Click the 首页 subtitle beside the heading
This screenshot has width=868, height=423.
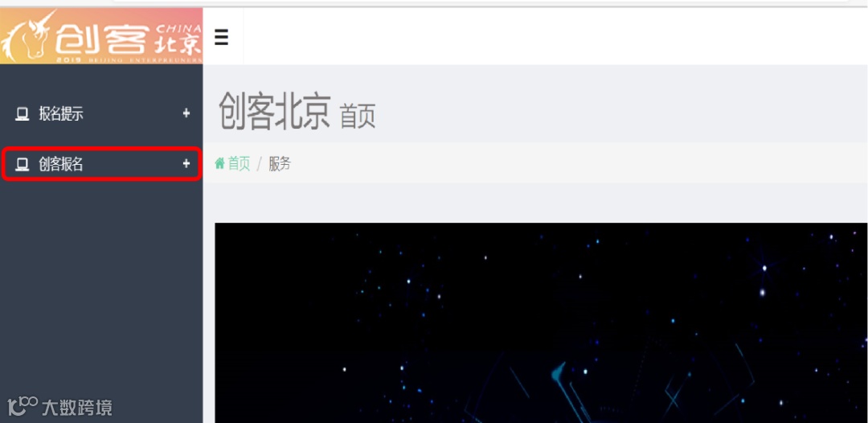[x=358, y=117]
